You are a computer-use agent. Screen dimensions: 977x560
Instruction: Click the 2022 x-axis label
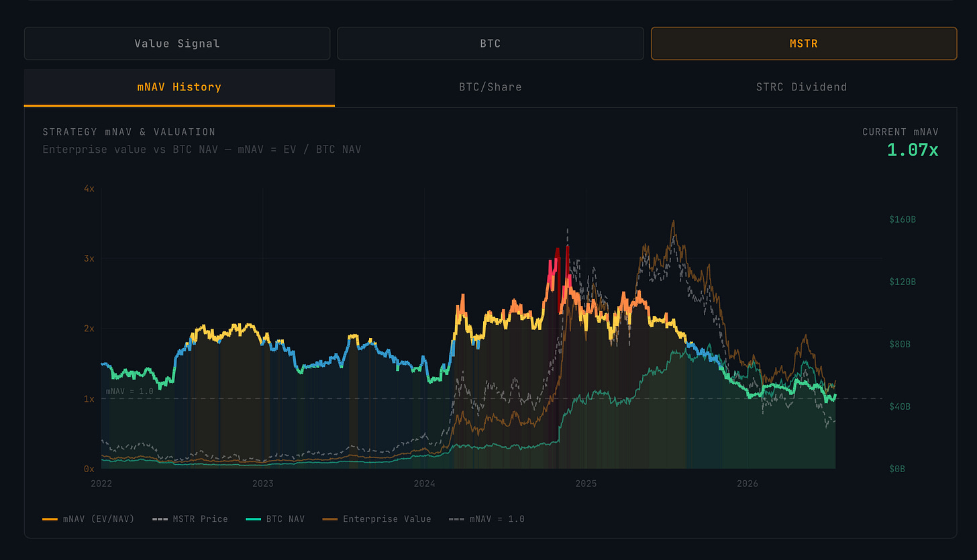101,483
